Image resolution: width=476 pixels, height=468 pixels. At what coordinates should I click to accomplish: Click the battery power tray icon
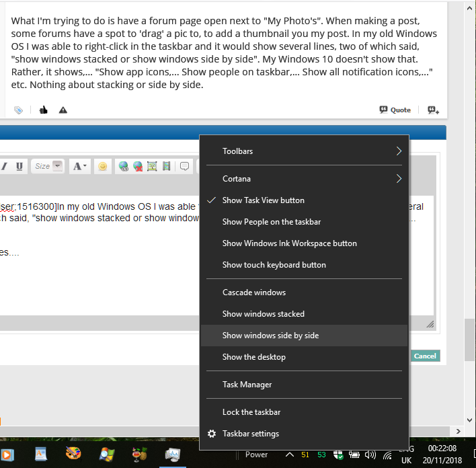[x=354, y=455]
